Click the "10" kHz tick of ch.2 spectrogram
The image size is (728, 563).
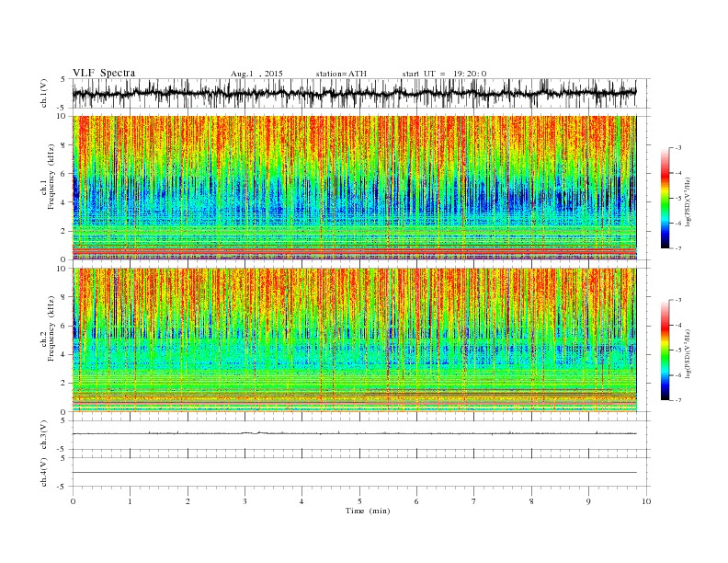(x=62, y=269)
